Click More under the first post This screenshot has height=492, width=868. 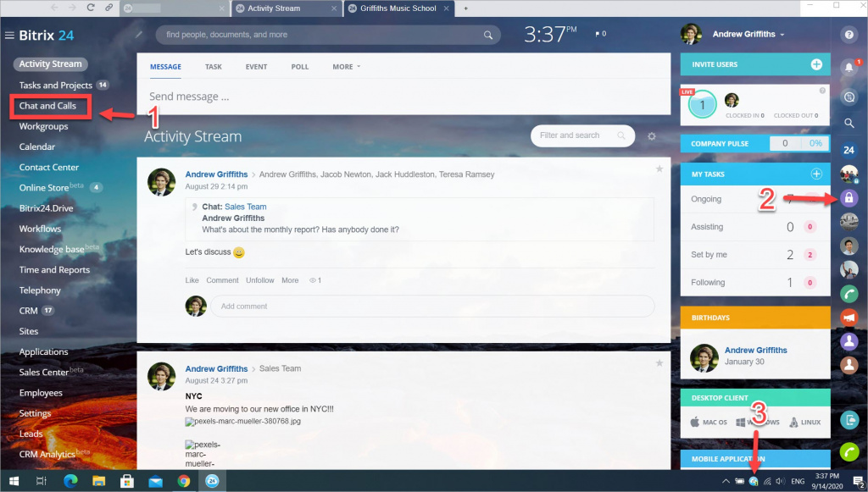tap(290, 280)
